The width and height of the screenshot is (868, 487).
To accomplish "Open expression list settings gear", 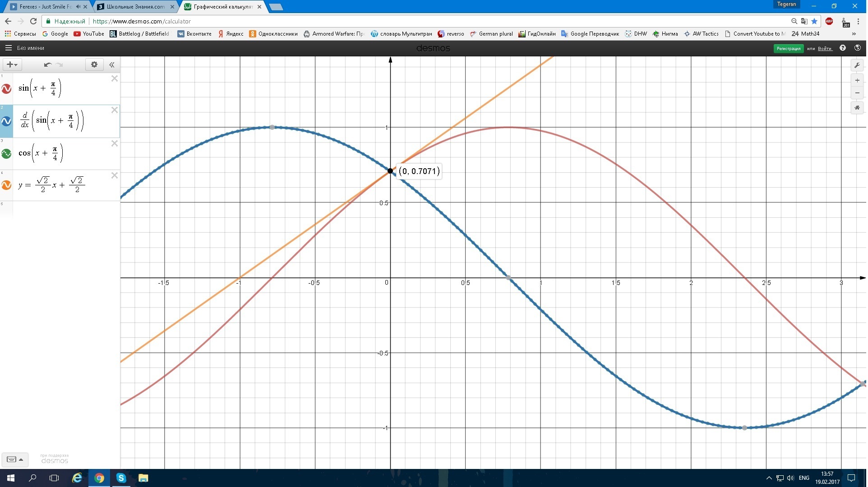I will (x=94, y=64).
